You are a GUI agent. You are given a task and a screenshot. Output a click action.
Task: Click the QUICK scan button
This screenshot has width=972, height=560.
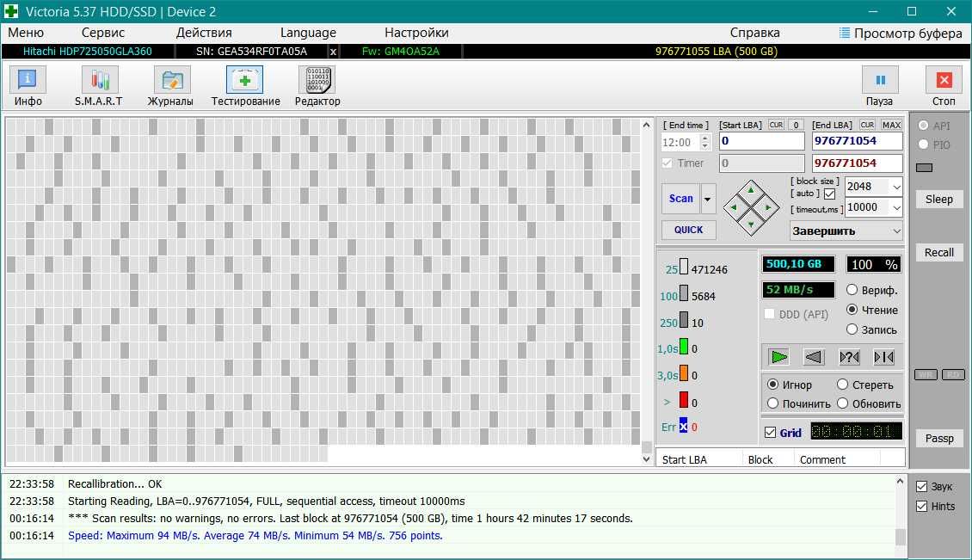689,230
